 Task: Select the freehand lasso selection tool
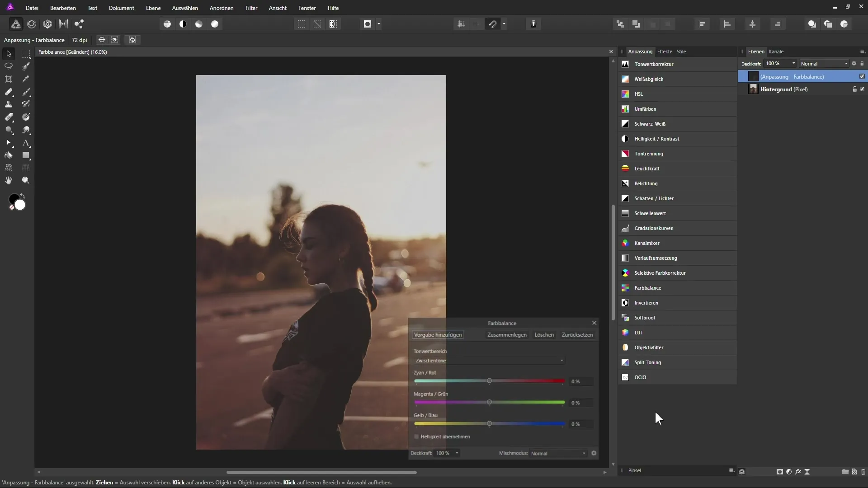coord(9,66)
